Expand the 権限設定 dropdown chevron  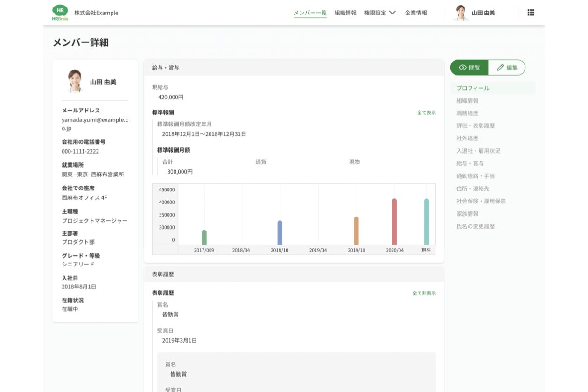tap(392, 13)
